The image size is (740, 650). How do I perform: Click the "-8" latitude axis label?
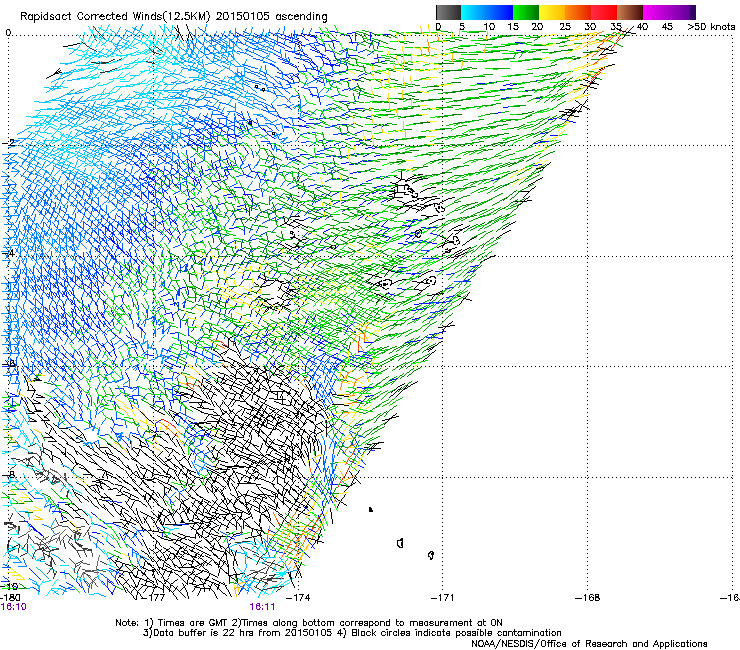coord(8,474)
